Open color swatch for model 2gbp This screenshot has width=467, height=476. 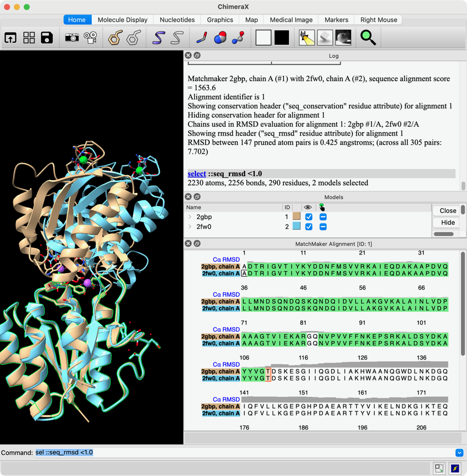(x=297, y=217)
